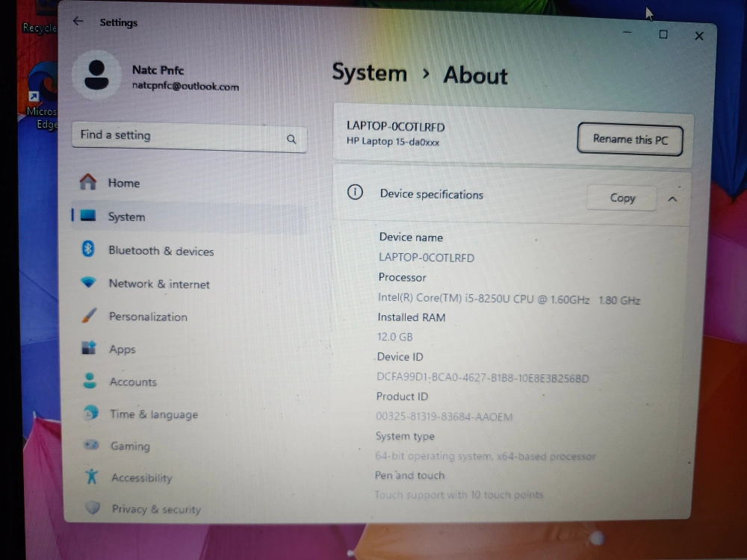This screenshot has height=560, width=747.
Task: Open Personalization paintbrush icon
Action: pyautogui.click(x=89, y=316)
